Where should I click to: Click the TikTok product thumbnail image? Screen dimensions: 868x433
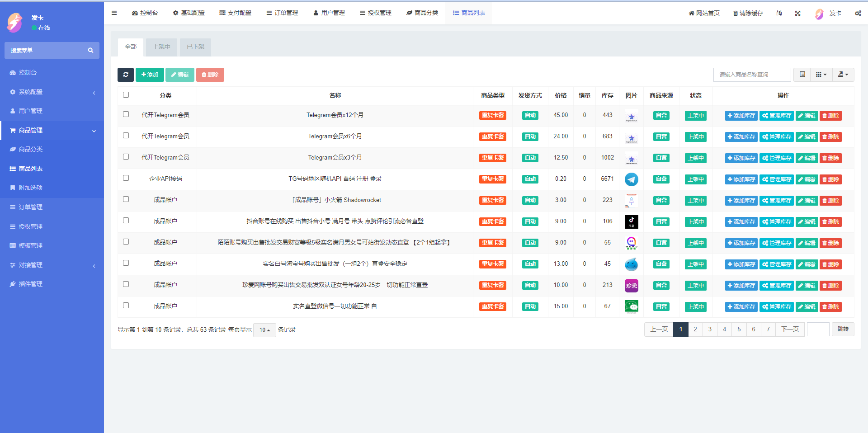pyautogui.click(x=631, y=221)
